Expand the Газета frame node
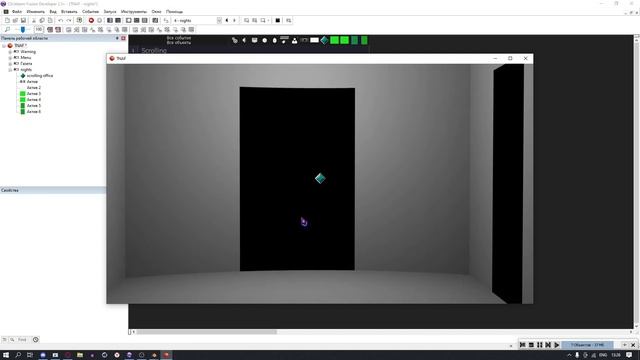Viewport: 640px width, 360px height. click(x=10, y=64)
